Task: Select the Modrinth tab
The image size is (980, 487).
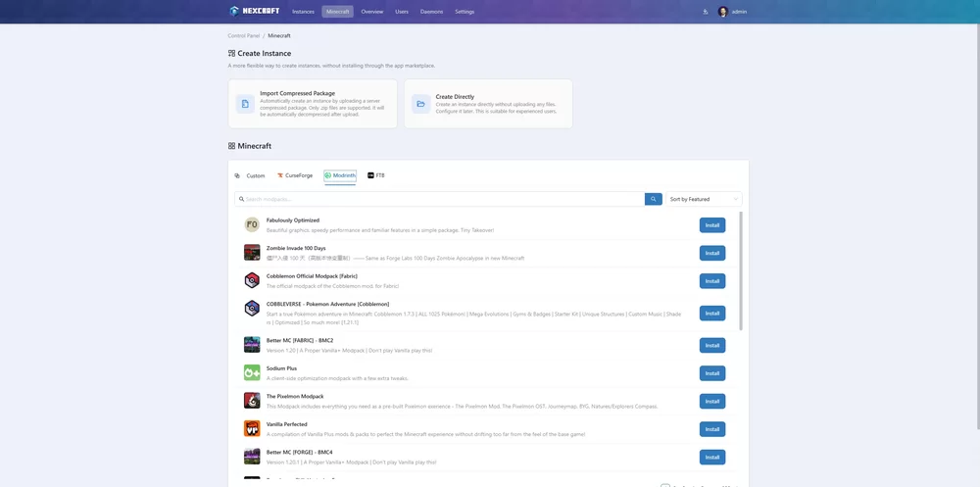Action: tap(340, 175)
